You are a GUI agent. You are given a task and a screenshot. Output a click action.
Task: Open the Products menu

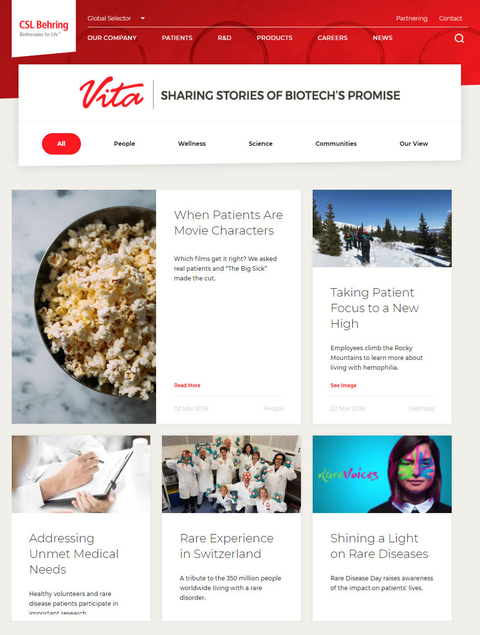[x=274, y=38]
